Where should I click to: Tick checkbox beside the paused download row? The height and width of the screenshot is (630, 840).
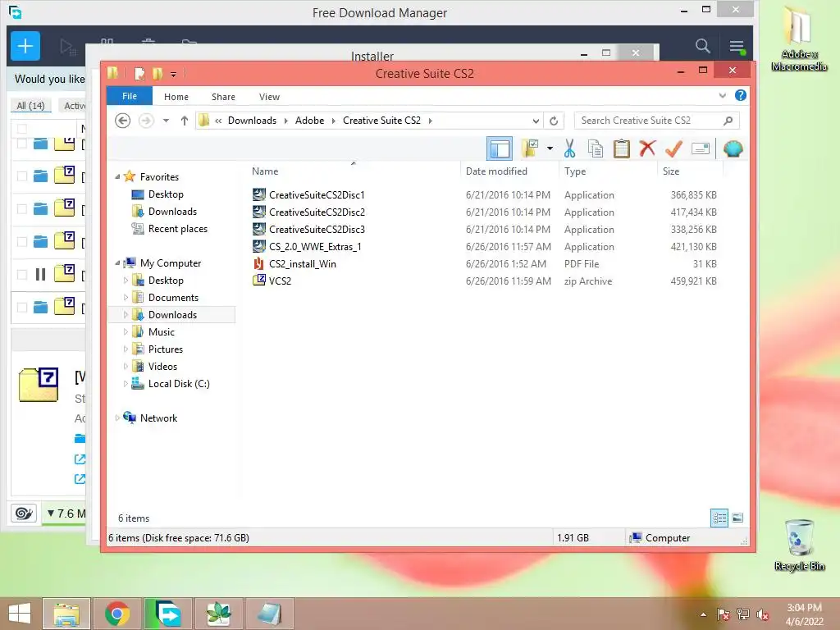(x=22, y=275)
